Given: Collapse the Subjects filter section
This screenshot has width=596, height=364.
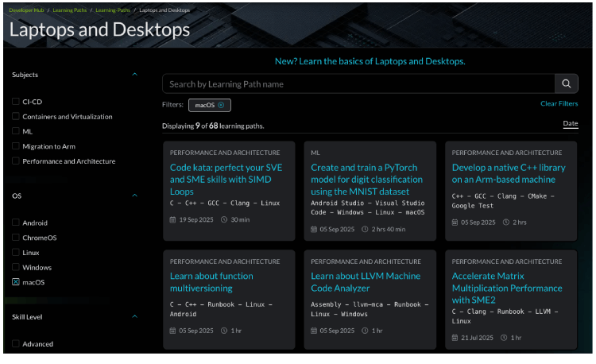Looking at the screenshot, I should pyautogui.click(x=134, y=75).
